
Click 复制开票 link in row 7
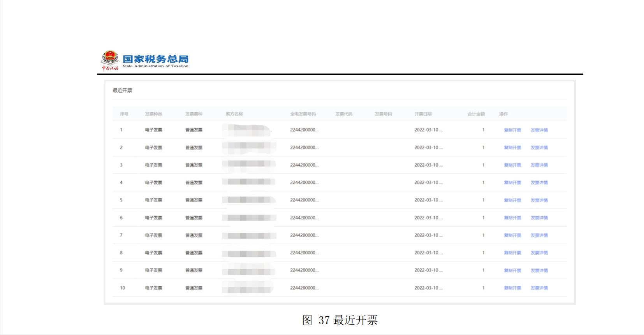(512, 235)
